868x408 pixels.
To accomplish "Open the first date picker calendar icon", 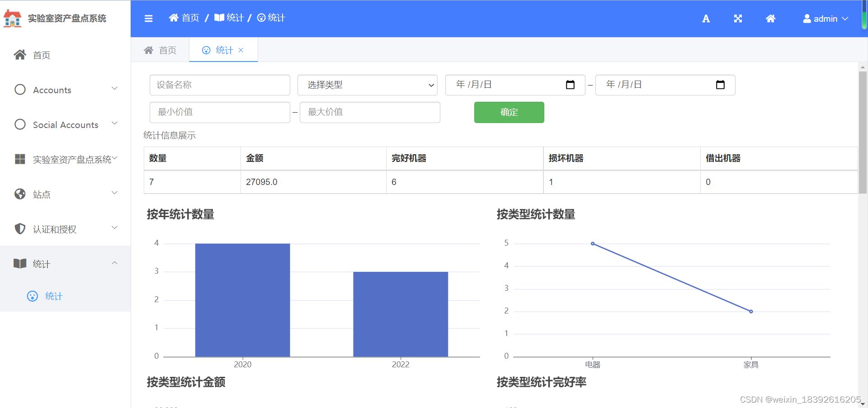I will 570,85.
